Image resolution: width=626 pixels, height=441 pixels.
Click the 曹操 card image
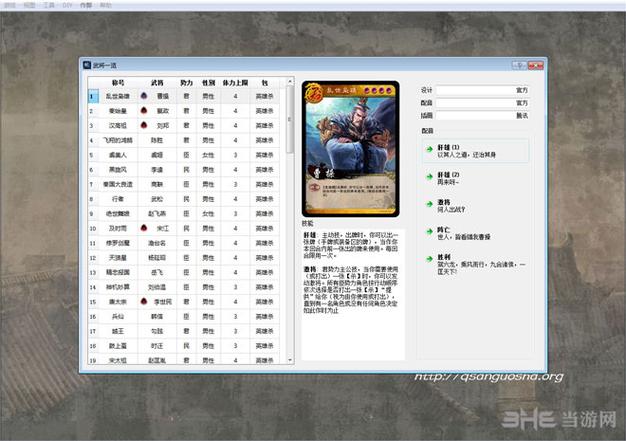pyautogui.click(x=350, y=147)
